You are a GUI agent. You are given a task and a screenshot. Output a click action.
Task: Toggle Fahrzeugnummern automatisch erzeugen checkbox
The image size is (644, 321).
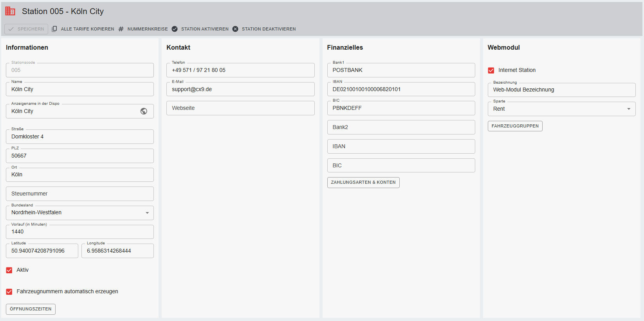tap(9, 292)
